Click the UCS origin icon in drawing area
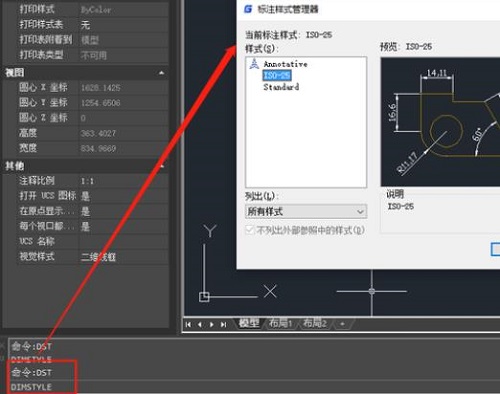Screen dimensions: 500x394 click(x=204, y=297)
